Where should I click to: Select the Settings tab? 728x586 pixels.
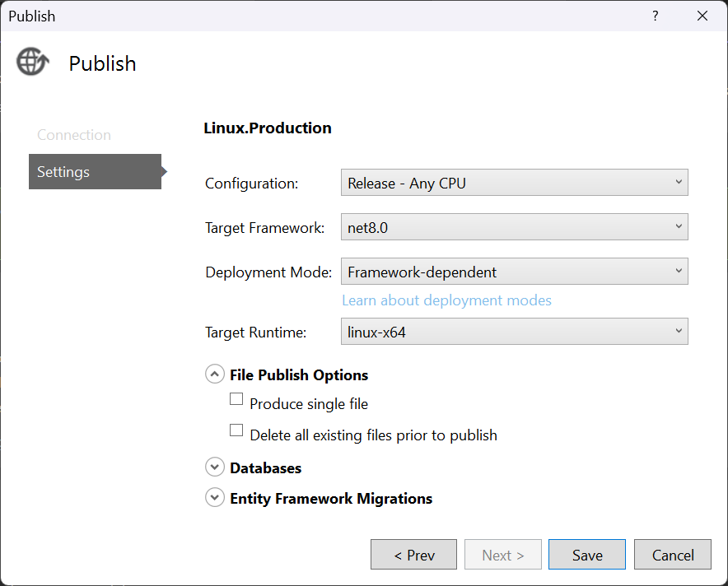95,172
